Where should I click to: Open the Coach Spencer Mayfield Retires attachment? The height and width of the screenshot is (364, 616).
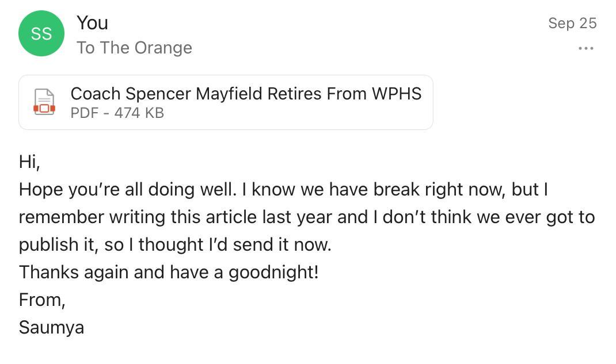pyautogui.click(x=246, y=93)
